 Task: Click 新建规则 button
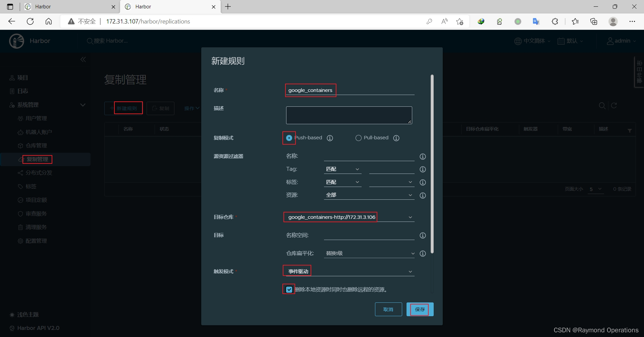[x=123, y=108]
